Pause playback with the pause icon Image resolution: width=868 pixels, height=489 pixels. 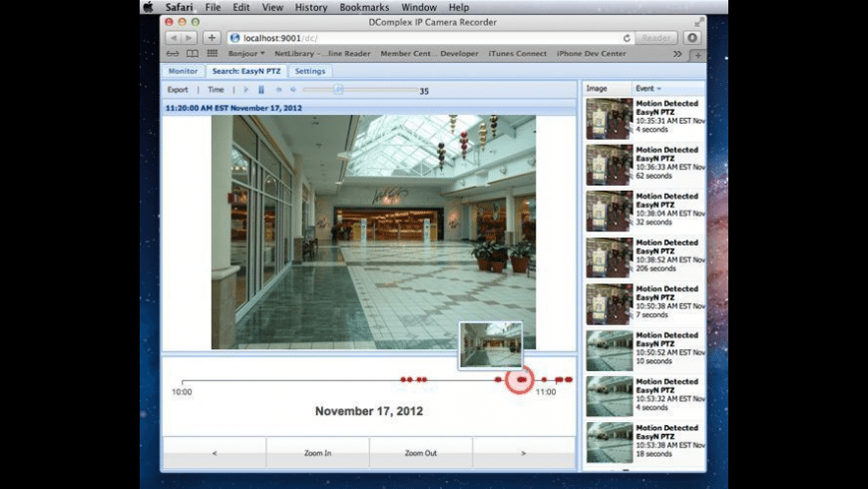[x=261, y=90]
